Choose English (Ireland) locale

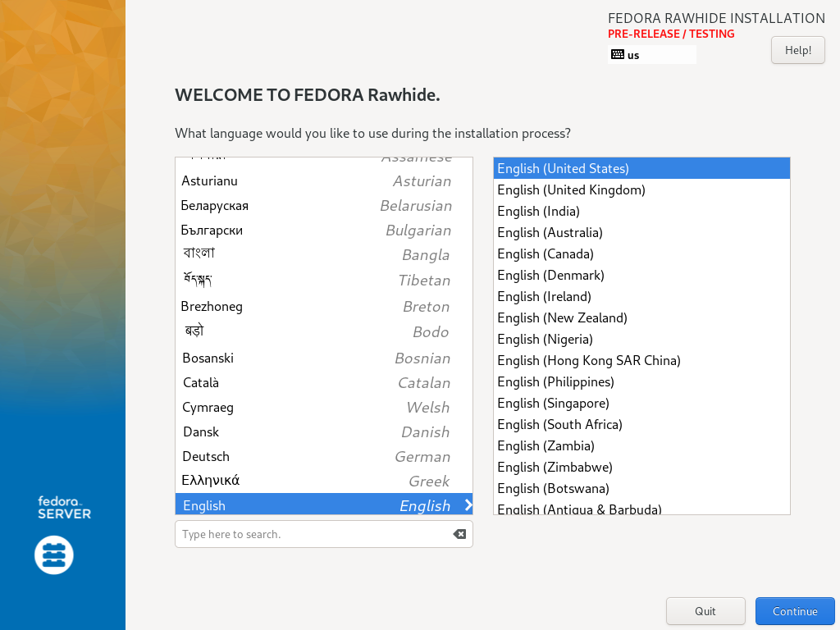pos(641,297)
